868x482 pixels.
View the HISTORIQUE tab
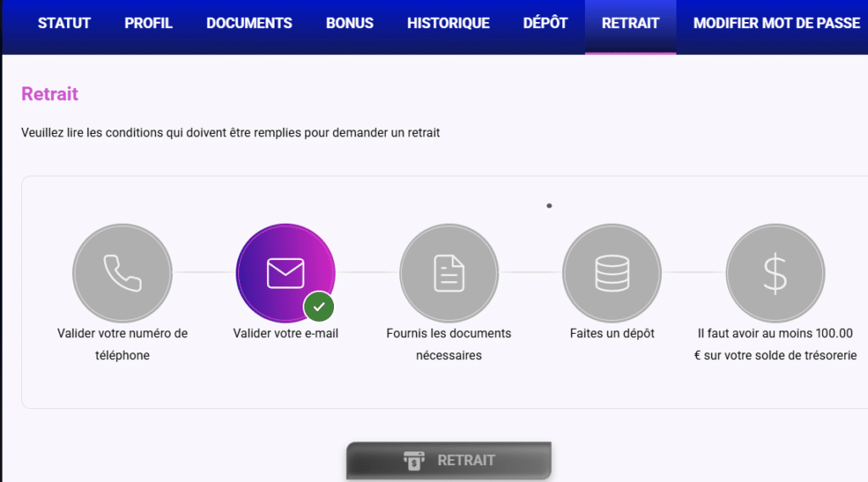point(448,23)
